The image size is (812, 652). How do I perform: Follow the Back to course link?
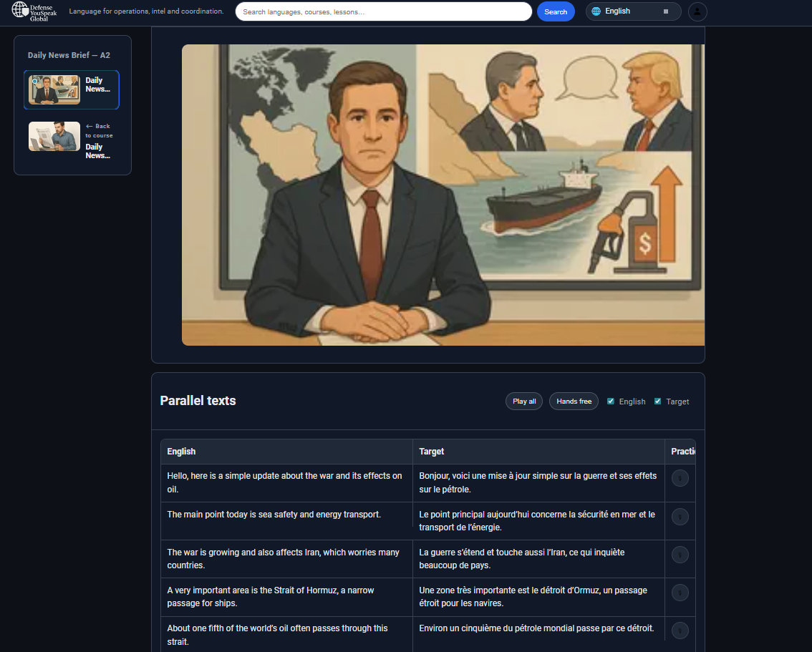click(x=98, y=130)
